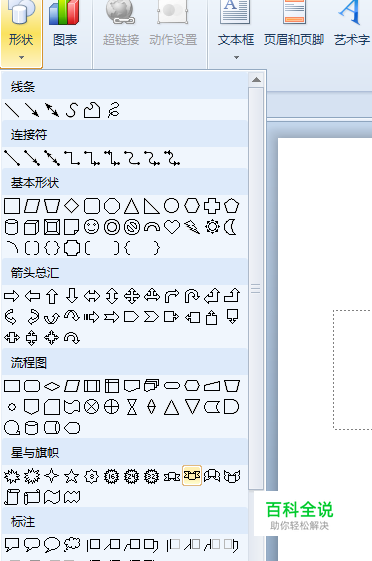Viewport: 372px width, 561px height.
Task: Choose the chevron arrow shape
Action: coord(151,317)
